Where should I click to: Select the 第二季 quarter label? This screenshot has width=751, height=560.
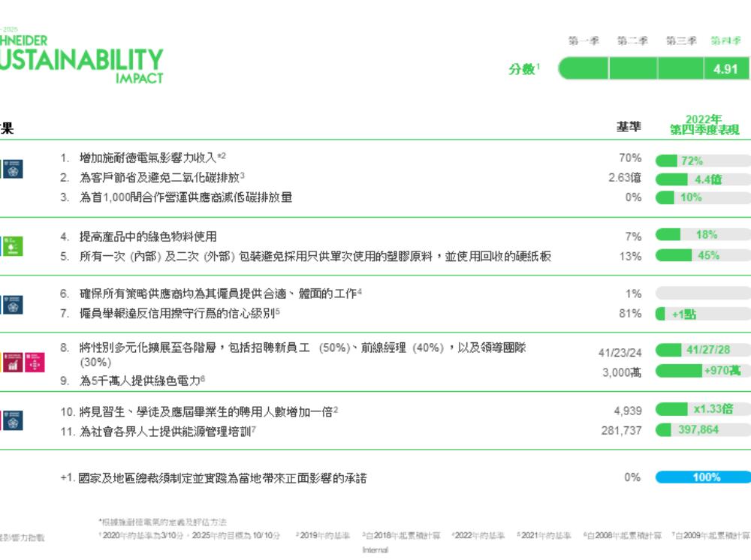point(632,41)
